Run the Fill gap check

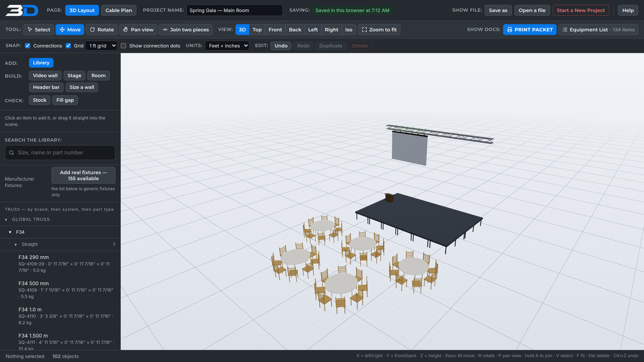pos(65,100)
